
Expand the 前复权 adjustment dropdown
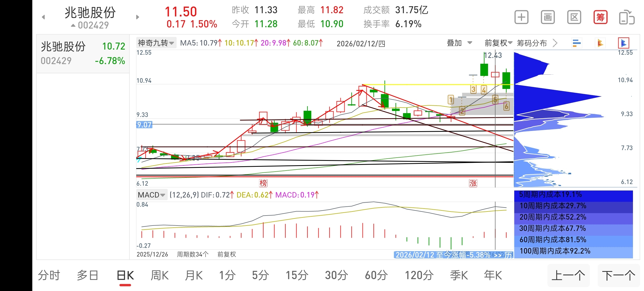[498, 43]
